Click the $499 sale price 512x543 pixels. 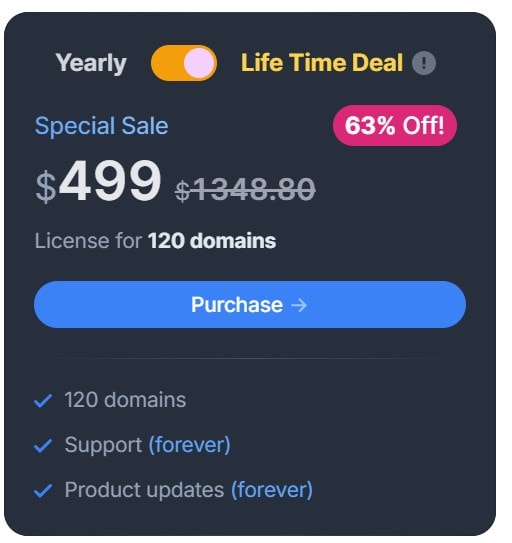[x=98, y=180]
